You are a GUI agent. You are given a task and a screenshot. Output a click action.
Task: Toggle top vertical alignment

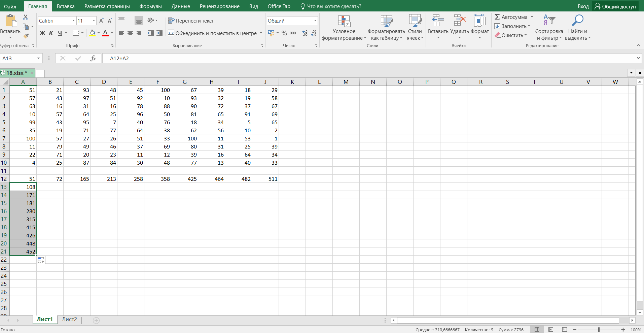(121, 21)
